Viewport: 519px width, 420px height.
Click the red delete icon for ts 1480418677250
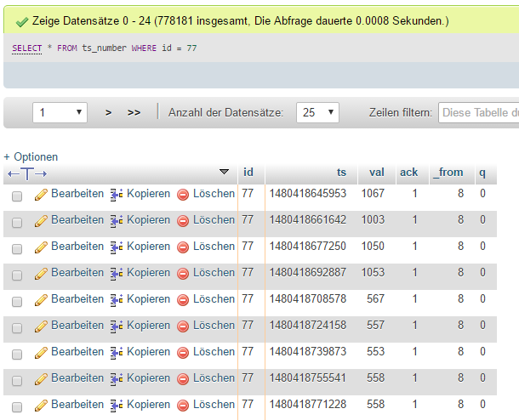183,247
